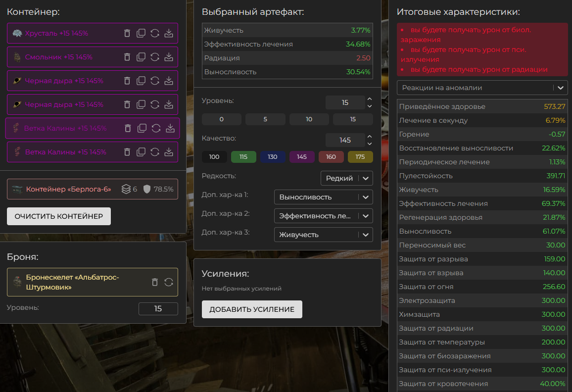Set artifact level preset to 10
The width and height of the screenshot is (572, 392).
click(309, 119)
